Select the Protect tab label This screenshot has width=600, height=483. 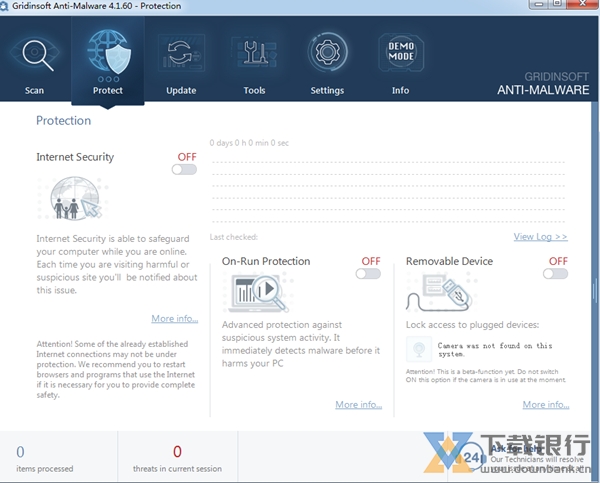(108, 91)
